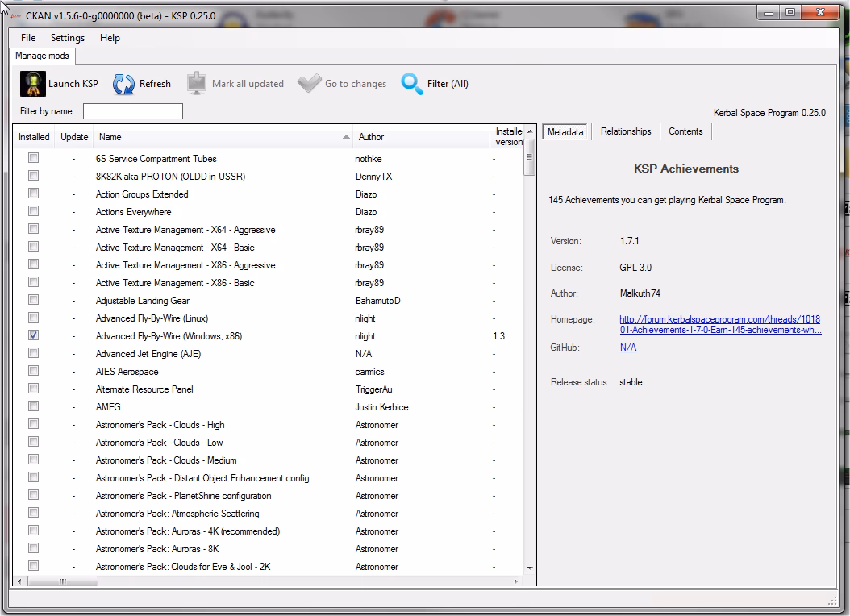The image size is (850, 616).
Task: Click the horizontal scroll right arrow
Action: [515, 581]
